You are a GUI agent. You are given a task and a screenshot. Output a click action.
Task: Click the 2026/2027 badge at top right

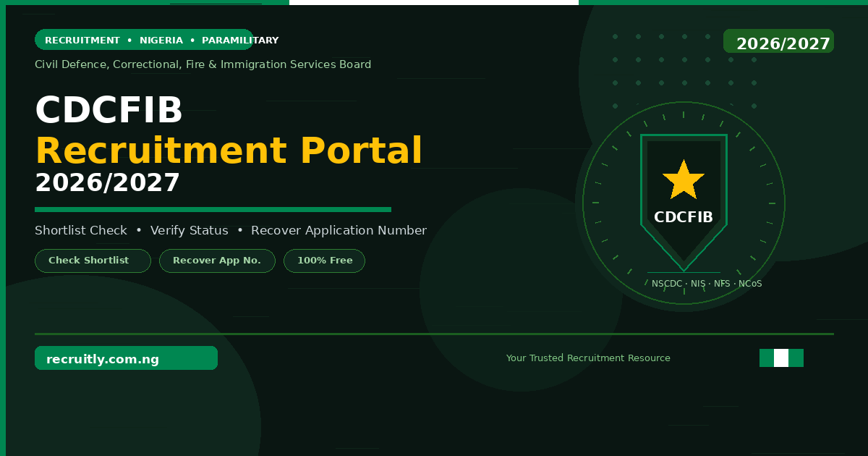[x=778, y=41]
